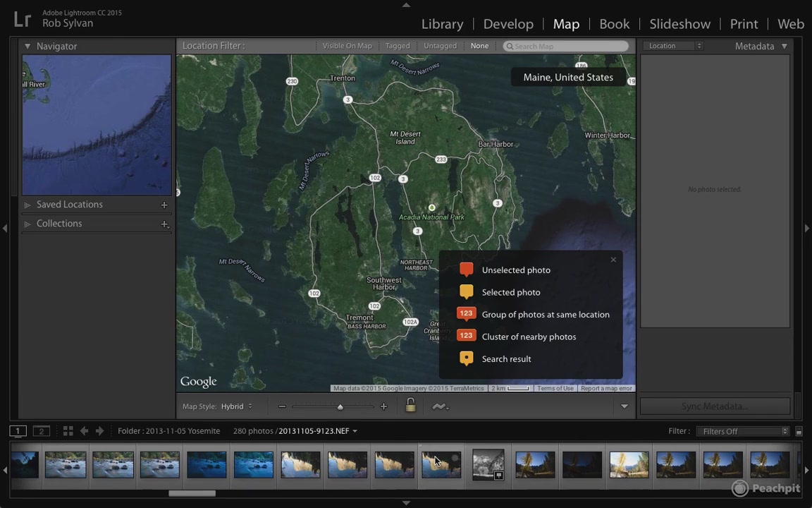Select main window display 1
Viewport: 812px width, 508px height.
tap(18, 431)
